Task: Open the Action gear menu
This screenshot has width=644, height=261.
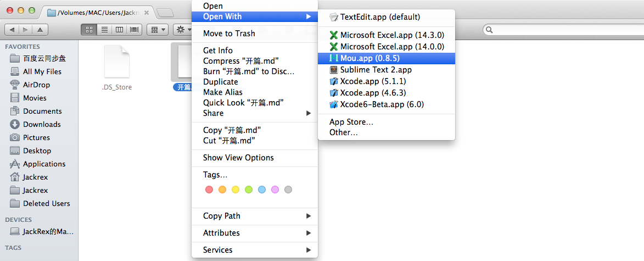Action: click(183, 30)
